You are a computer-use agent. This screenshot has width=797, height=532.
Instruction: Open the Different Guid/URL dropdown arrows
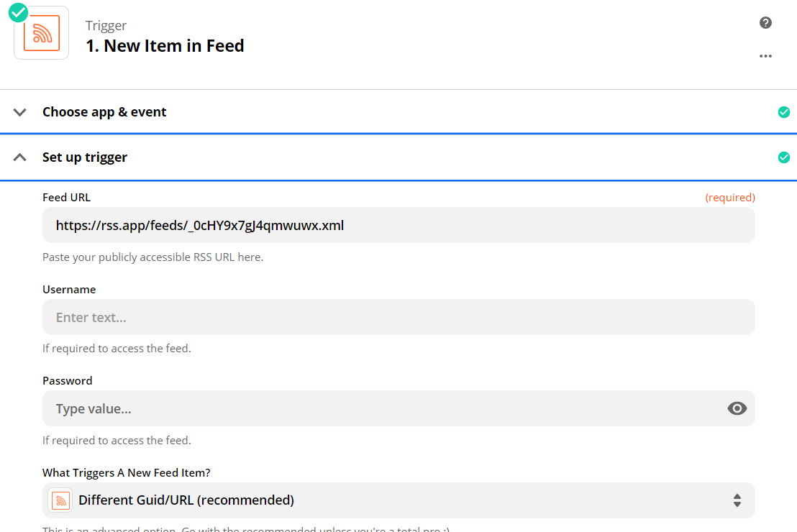pyautogui.click(x=737, y=500)
